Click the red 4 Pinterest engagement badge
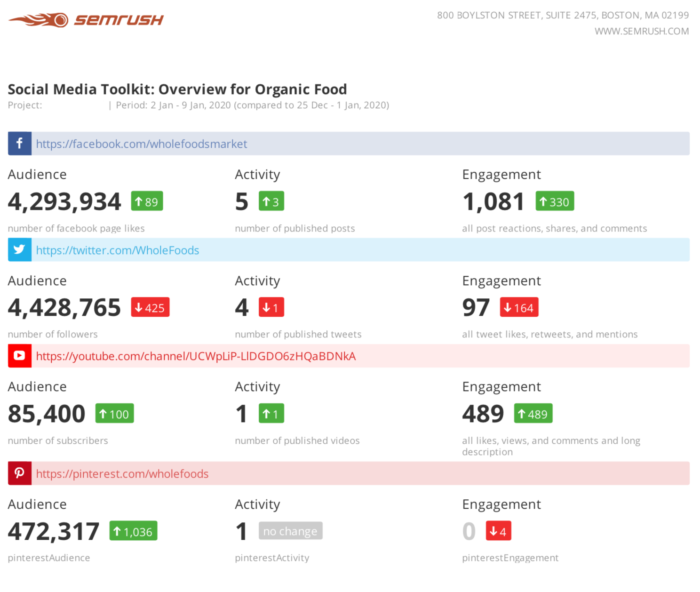This screenshot has width=700, height=592. click(498, 531)
